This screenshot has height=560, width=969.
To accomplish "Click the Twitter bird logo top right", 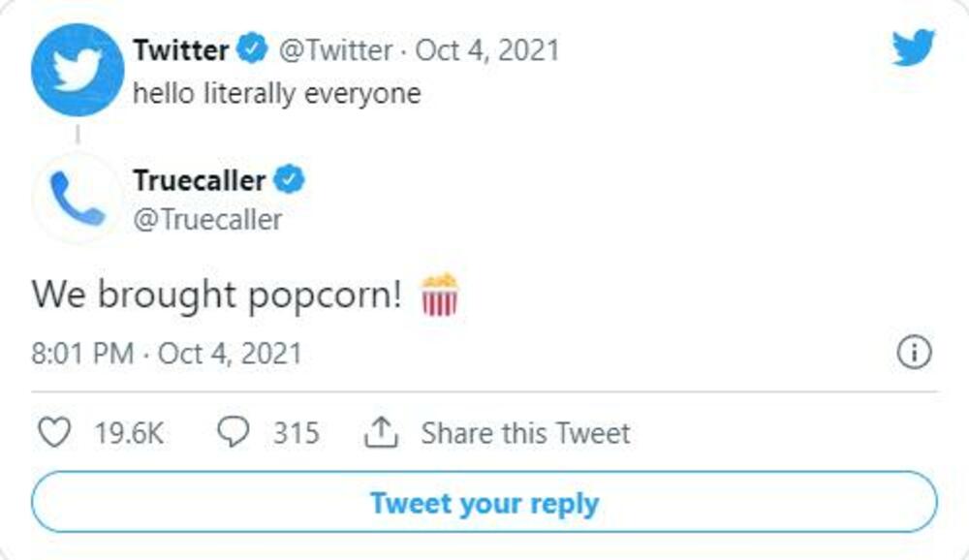I will point(913,47).
